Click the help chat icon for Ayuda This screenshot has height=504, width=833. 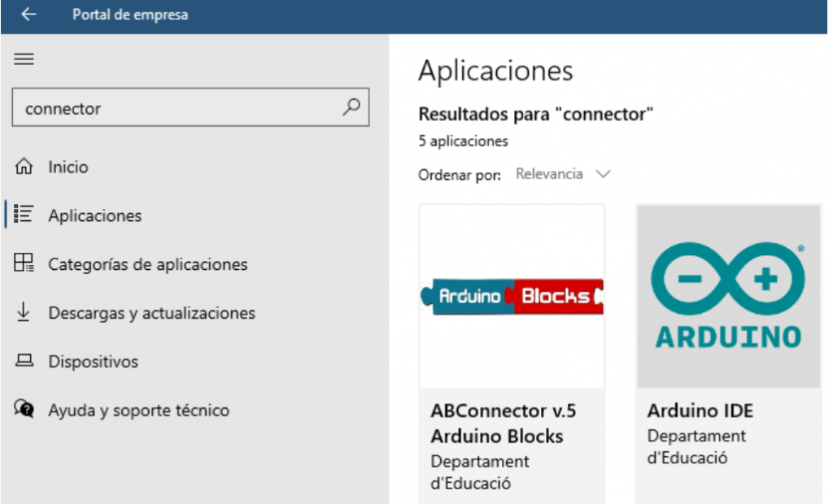(x=24, y=410)
